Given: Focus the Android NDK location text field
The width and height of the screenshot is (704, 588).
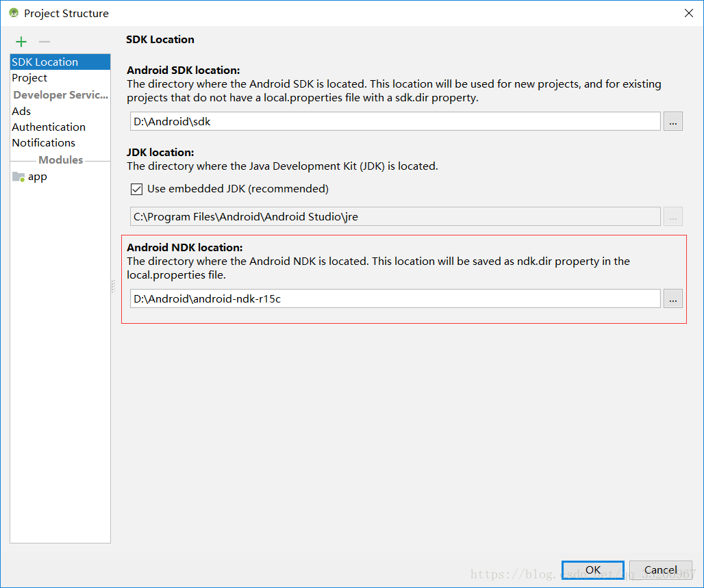Looking at the screenshot, I should (x=394, y=298).
